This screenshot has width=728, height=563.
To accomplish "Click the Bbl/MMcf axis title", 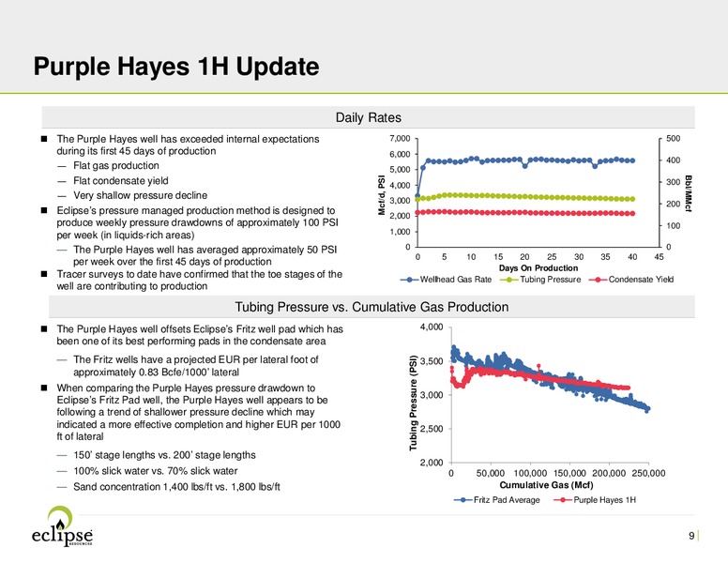I will [x=689, y=193].
